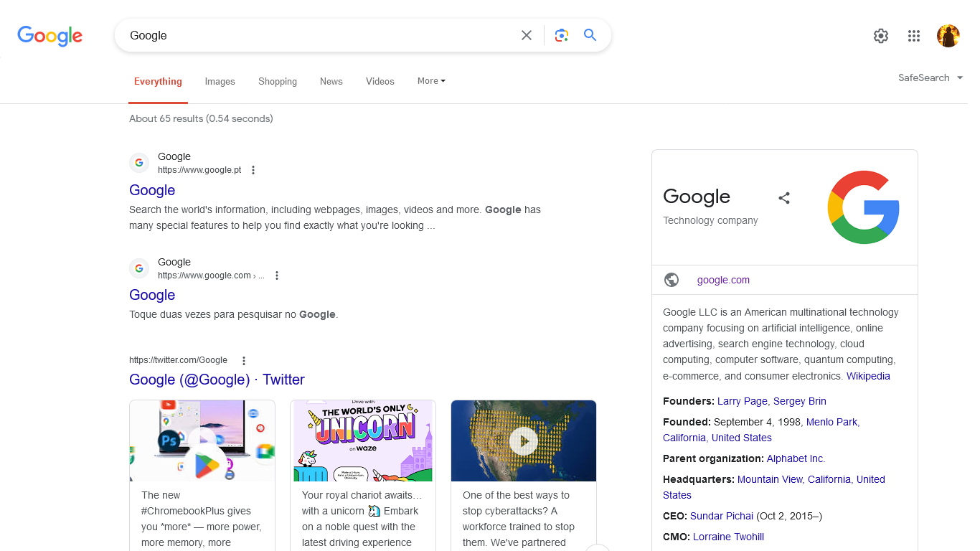This screenshot has width=980, height=551.
Task: Open the account profile picture
Action: click(x=948, y=36)
